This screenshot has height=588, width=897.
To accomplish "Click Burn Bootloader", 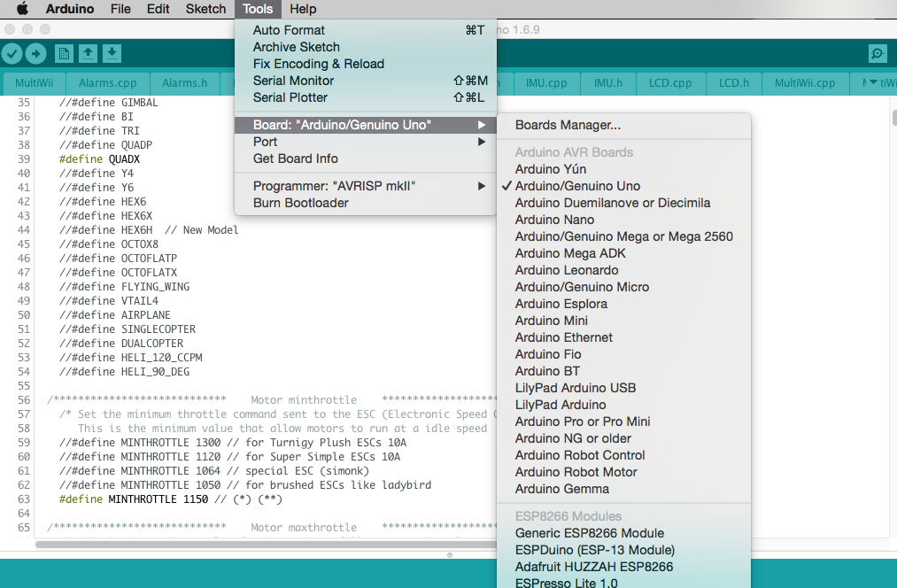I will tap(300, 203).
